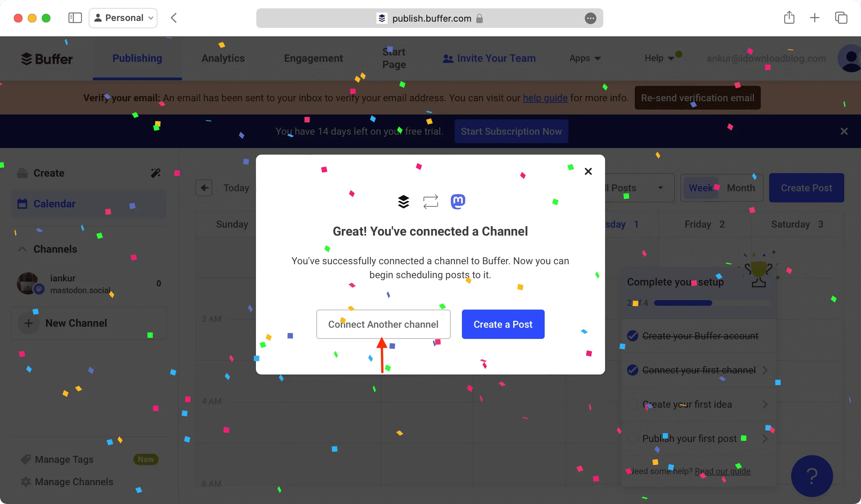Click Start Subscription Now button
This screenshot has width=861, height=504.
pyautogui.click(x=511, y=131)
